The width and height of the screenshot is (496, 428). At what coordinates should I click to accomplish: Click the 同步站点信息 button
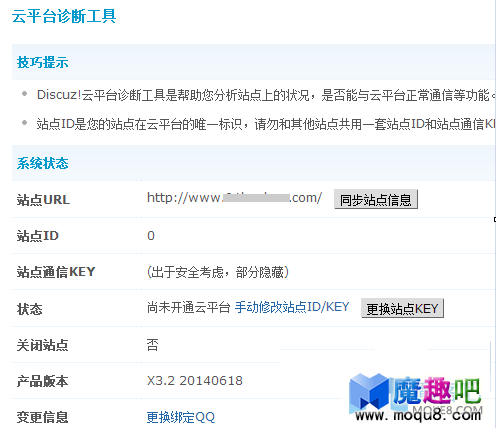376,199
